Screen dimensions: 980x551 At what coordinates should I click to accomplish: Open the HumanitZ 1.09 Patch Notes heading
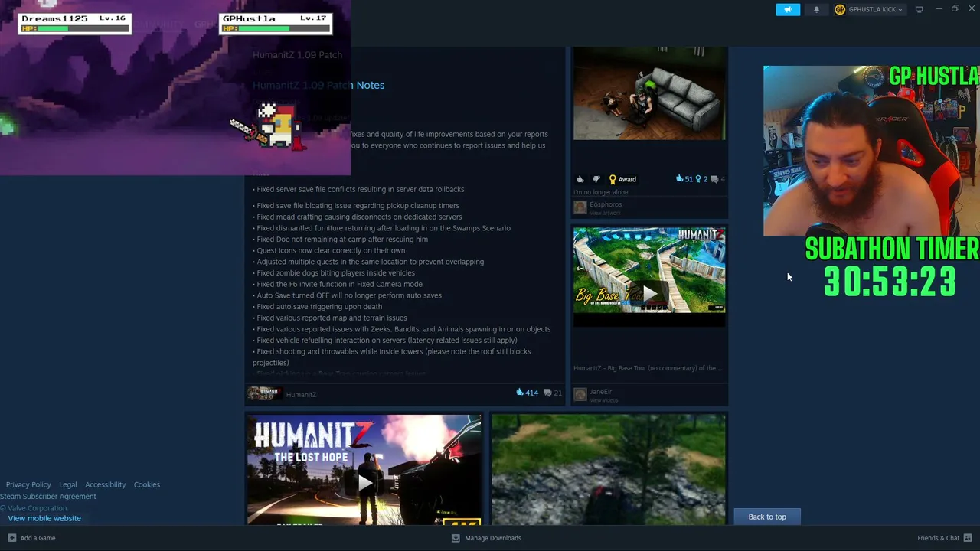[x=318, y=85]
